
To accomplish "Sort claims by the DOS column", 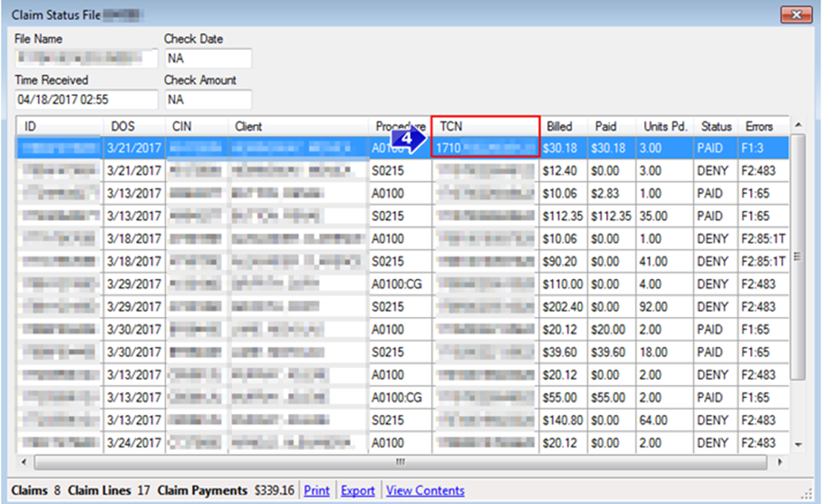I will tap(121, 126).
